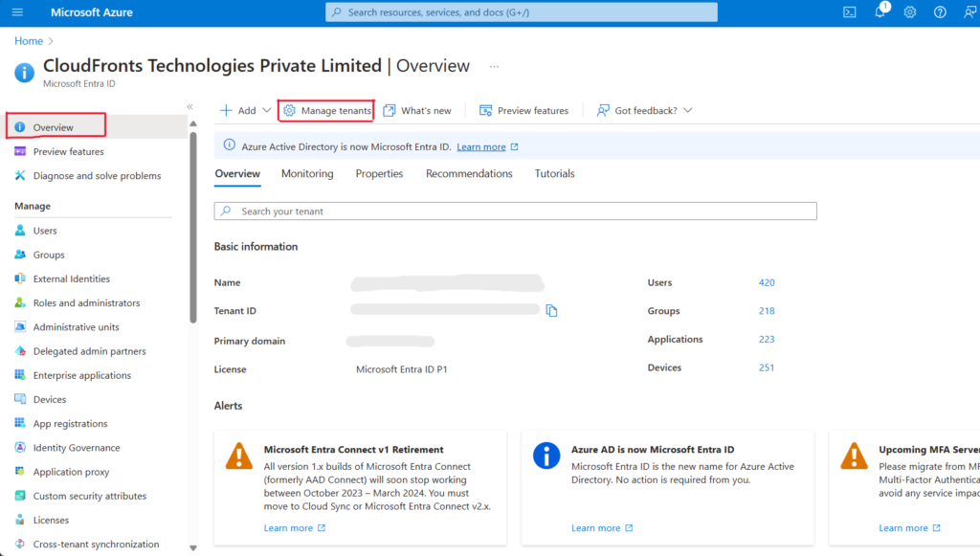Click the Primary domain label
The height and width of the screenshot is (556, 980).
pyautogui.click(x=250, y=341)
